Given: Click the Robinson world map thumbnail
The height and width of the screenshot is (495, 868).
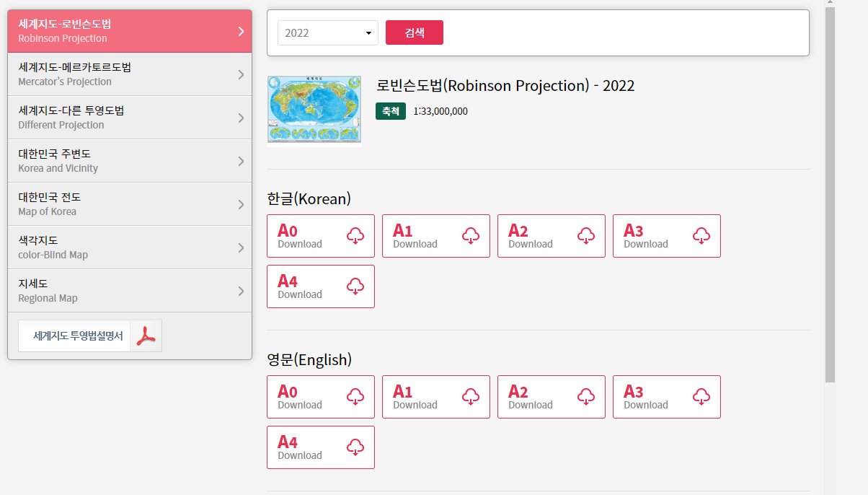Looking at the screenshot, I should (x=314, y=108).
